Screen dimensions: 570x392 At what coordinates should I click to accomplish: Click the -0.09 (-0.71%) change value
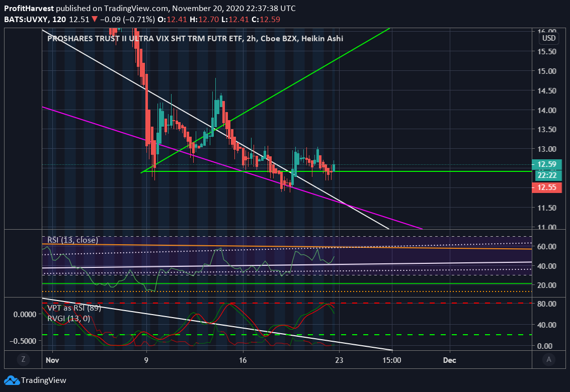(127, 19)
